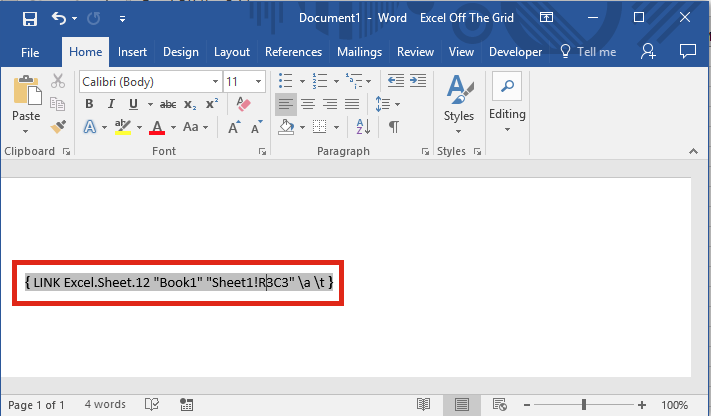This screenshot has width=711, height=416.
Task: Toggle Superscript formatting
Action: [212, 104]
